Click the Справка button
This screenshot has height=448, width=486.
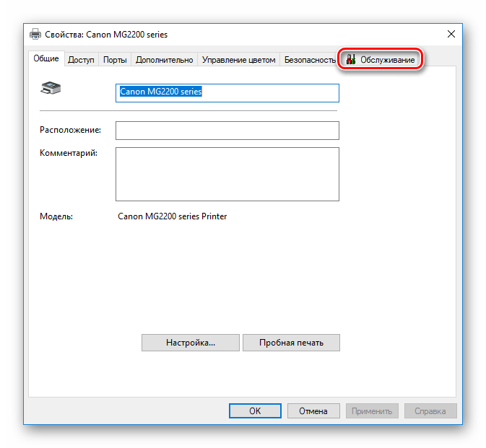(x=430, y=410)
